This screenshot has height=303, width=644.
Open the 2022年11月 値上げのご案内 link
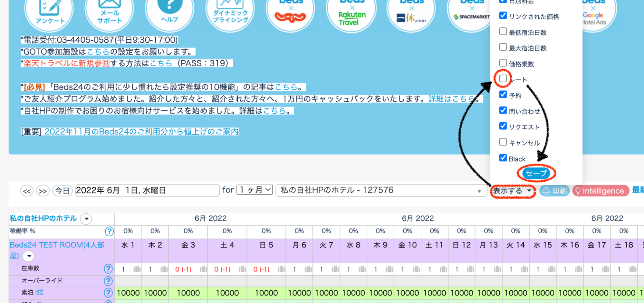point(141,132)
